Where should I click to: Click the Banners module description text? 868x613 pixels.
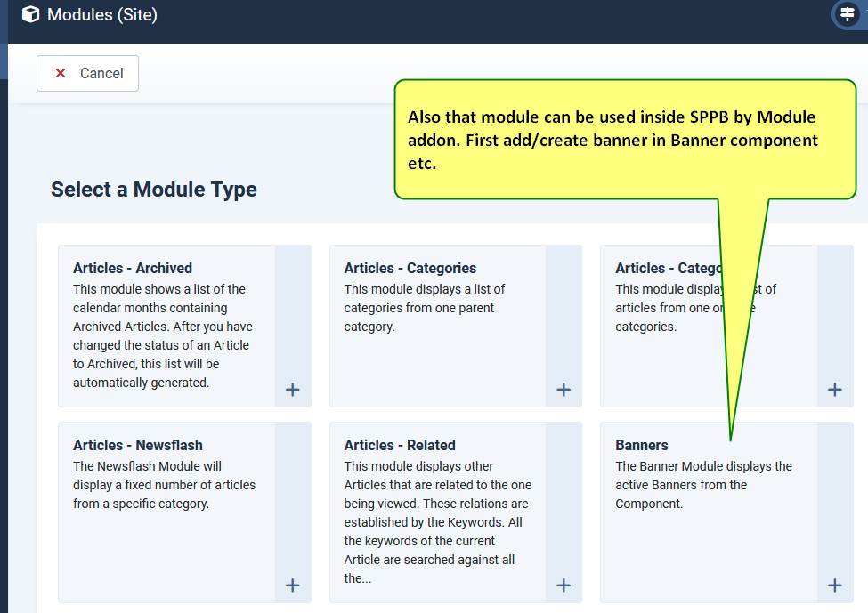point(703,485)
